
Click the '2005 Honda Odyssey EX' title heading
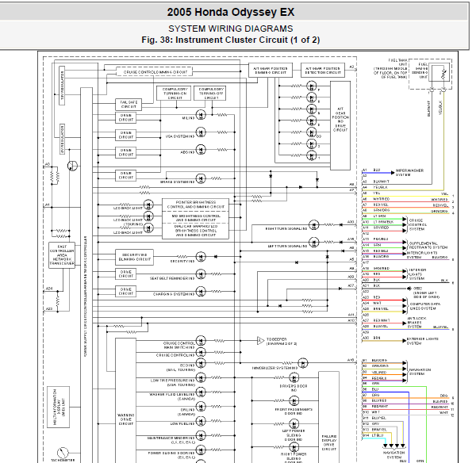tap(231, 12)
